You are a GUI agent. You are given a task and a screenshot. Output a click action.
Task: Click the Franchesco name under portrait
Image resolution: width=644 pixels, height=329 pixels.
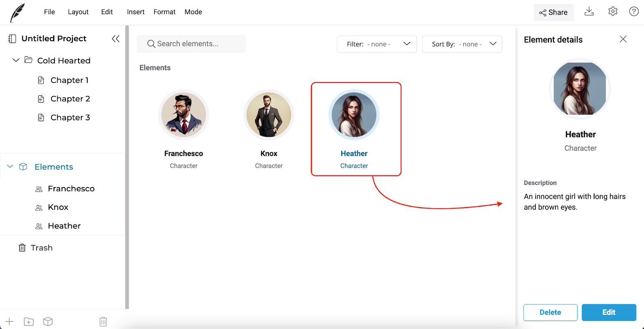click(x=184, y=154)
